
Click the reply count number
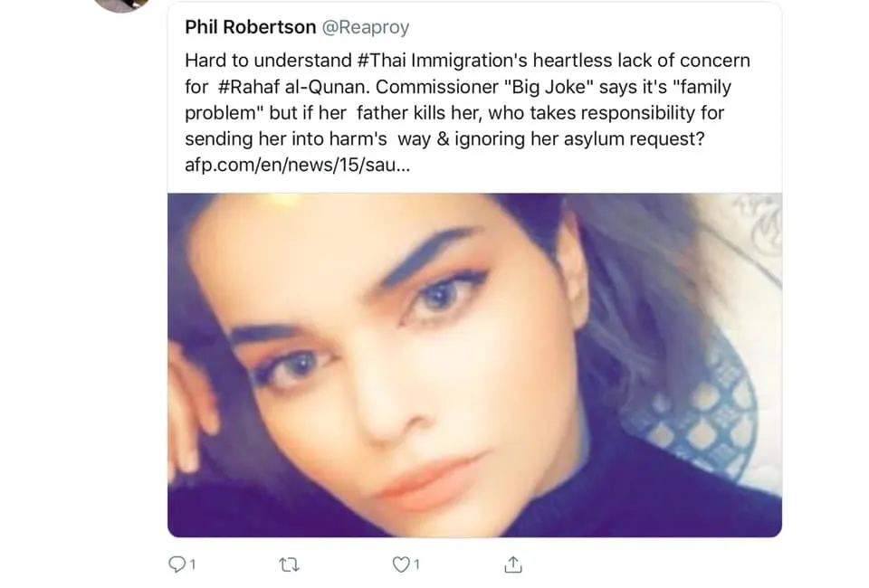192,564
